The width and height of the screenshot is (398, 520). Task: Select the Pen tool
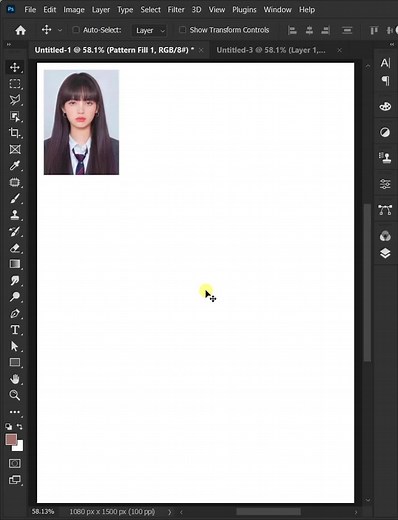[x=15, y=313]
